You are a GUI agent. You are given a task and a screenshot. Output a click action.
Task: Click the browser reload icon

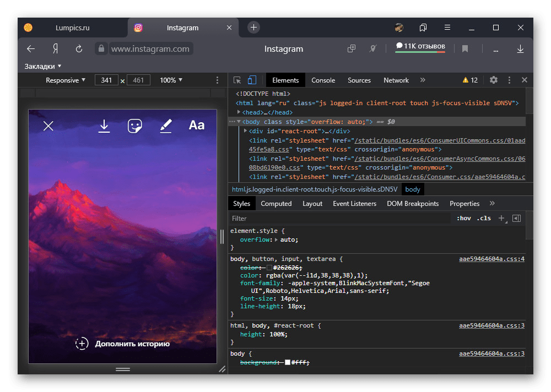[x=79, y=49]
